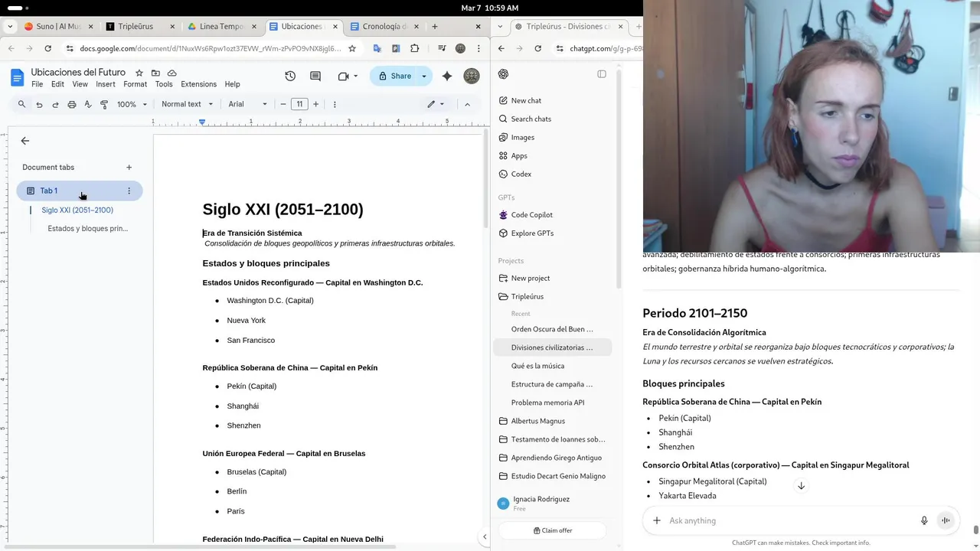Expand the show side panel arrow
The height and width of the screenshot is (551, 980).
click(485, 536)
